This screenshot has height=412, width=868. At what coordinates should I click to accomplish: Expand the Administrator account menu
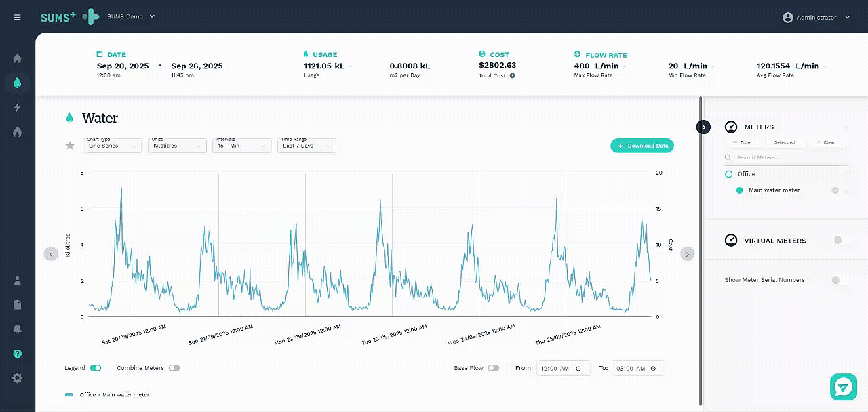[816, 18]
